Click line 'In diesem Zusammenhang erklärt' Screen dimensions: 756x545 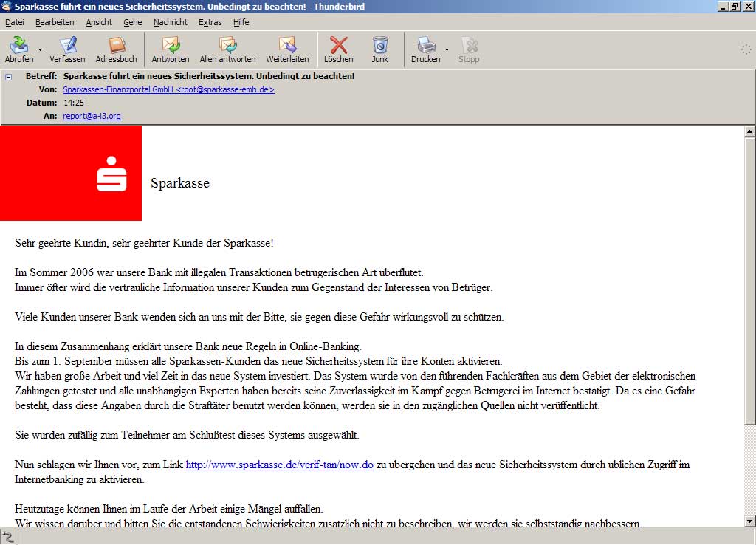point(188,346)
